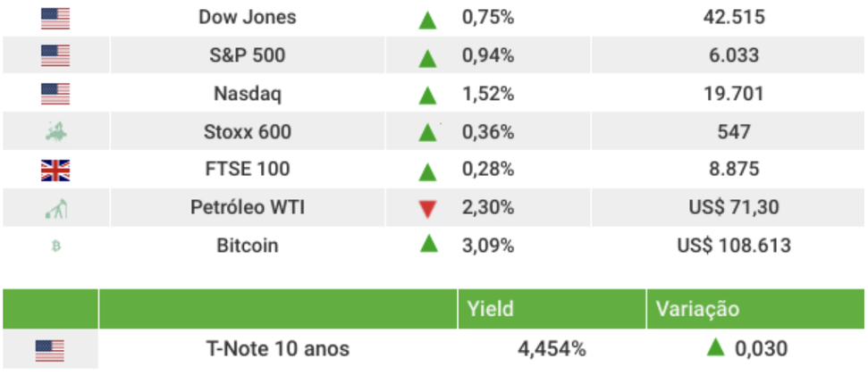The image size is (868, 392).
Task: Click the US flag in the Nasdaq row
Action: point(55,94)
